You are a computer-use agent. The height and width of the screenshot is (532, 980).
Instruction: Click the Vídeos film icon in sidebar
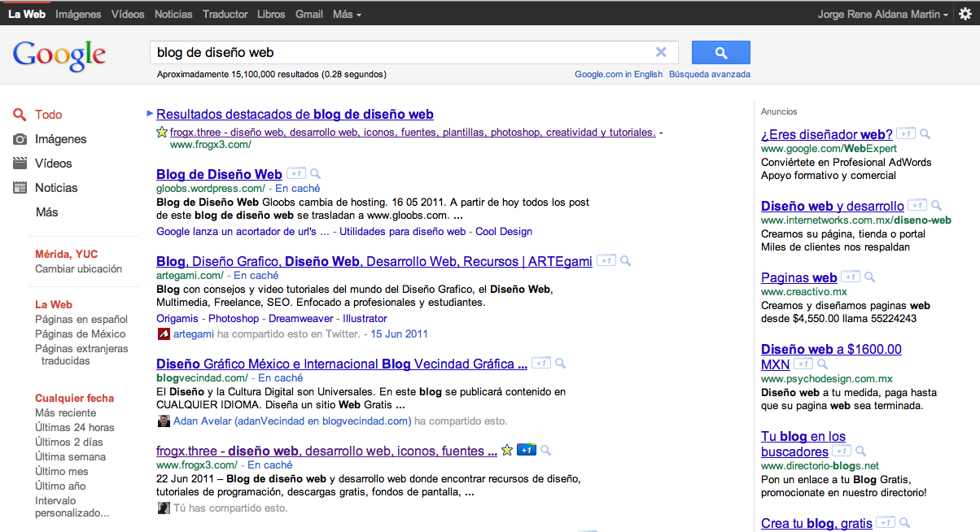20,164
